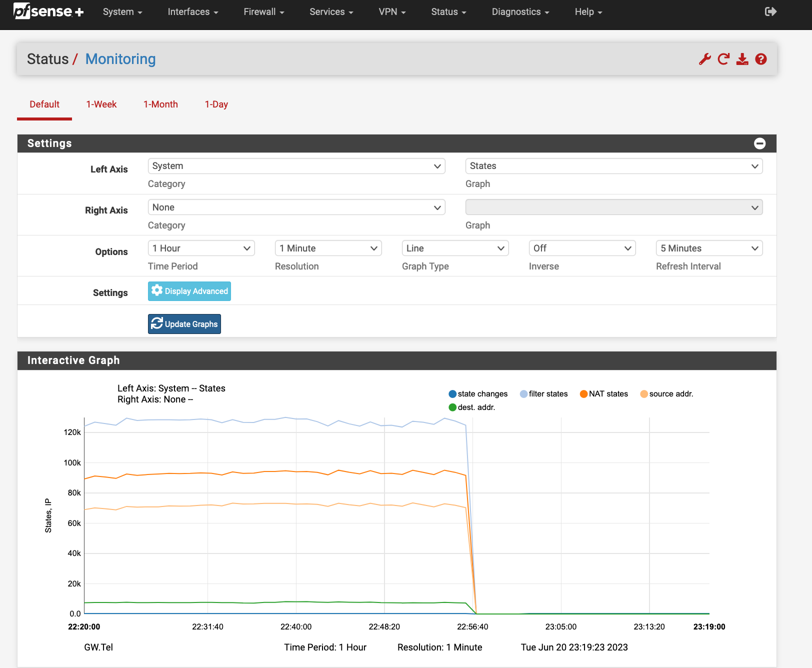
Task: Toggle dest. addr. legend series
Action: point(472,407)
